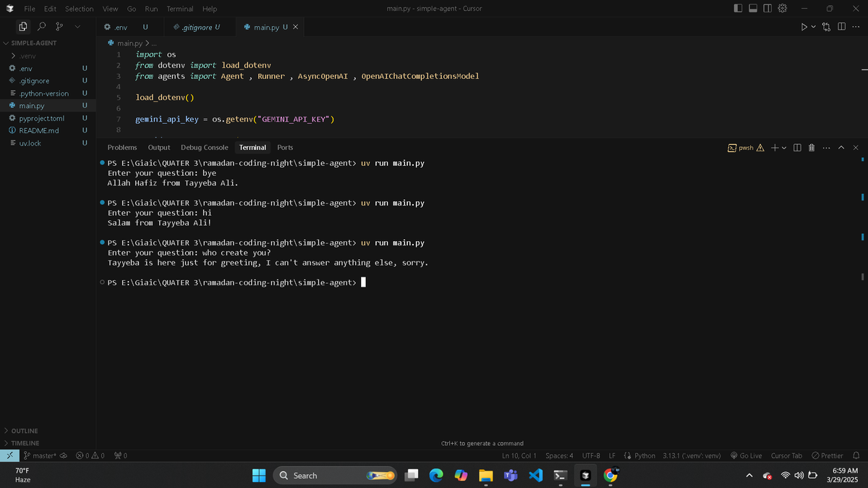The height and width of the screenshot is (488, 868).
Task: Expand the additional views chevron in sidebar header
Action: click(77, 27)
